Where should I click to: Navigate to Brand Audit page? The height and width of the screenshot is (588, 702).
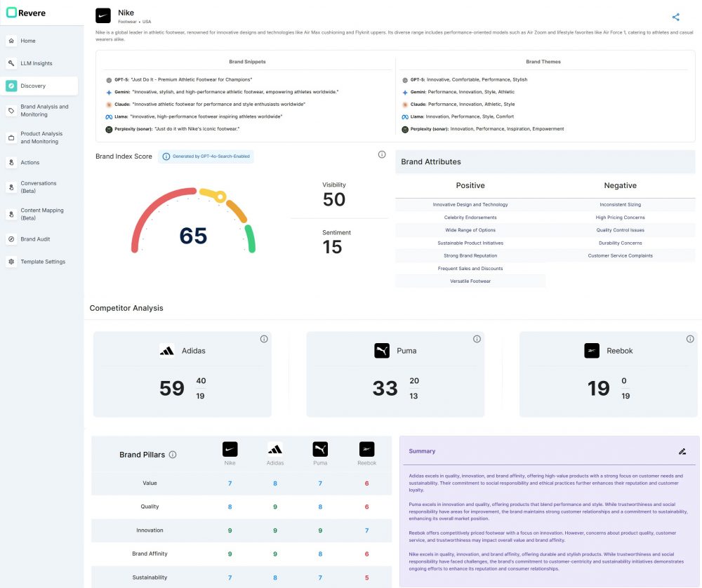tap(35, 239)
